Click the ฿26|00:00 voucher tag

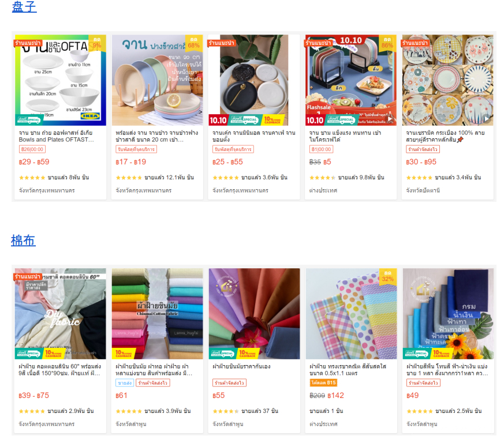(x=32, y=149)
